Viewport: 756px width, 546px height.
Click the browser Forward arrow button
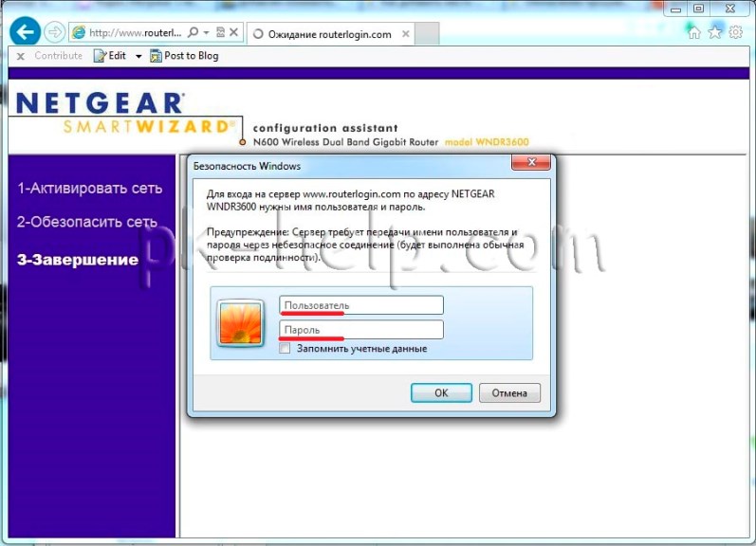click(x=54, y=32)
